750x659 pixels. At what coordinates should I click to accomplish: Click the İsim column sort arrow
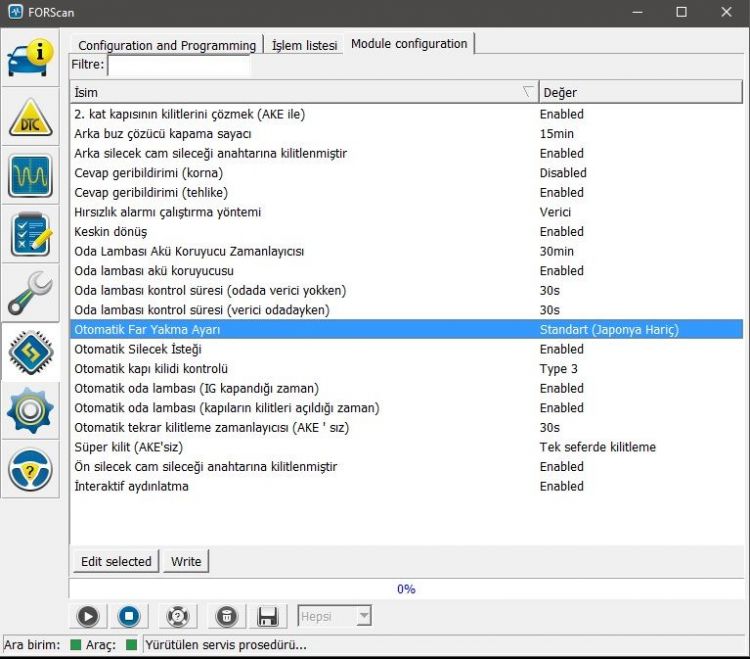pos(528,91)
